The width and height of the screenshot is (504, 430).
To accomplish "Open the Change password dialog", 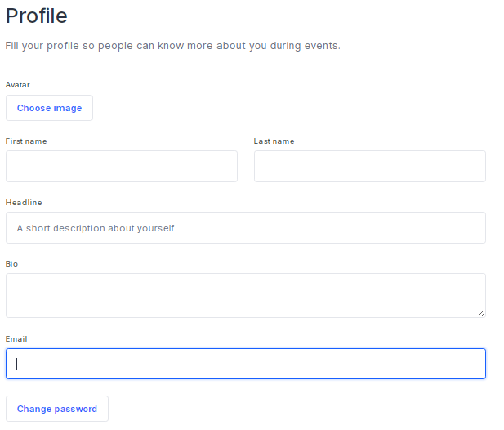I will (56, 409).
